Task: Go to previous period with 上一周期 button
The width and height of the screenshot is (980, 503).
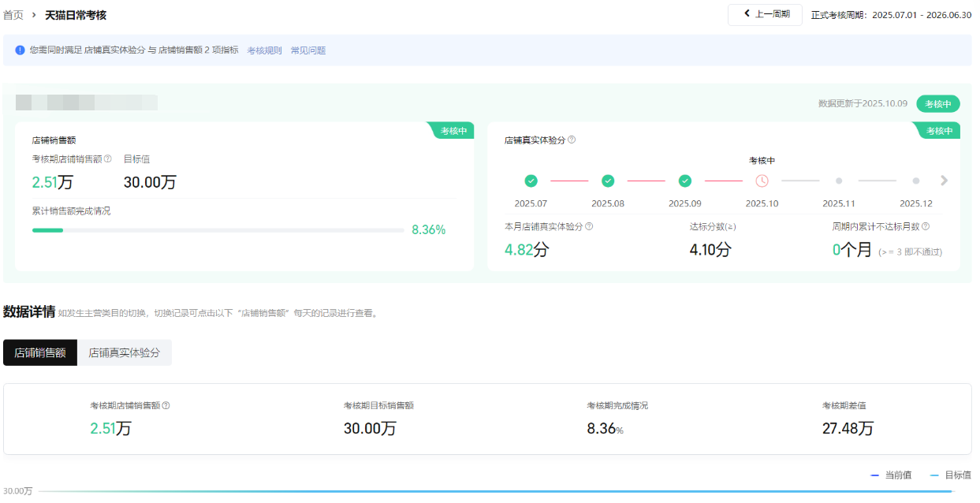Action: click(x=765, y=14)
